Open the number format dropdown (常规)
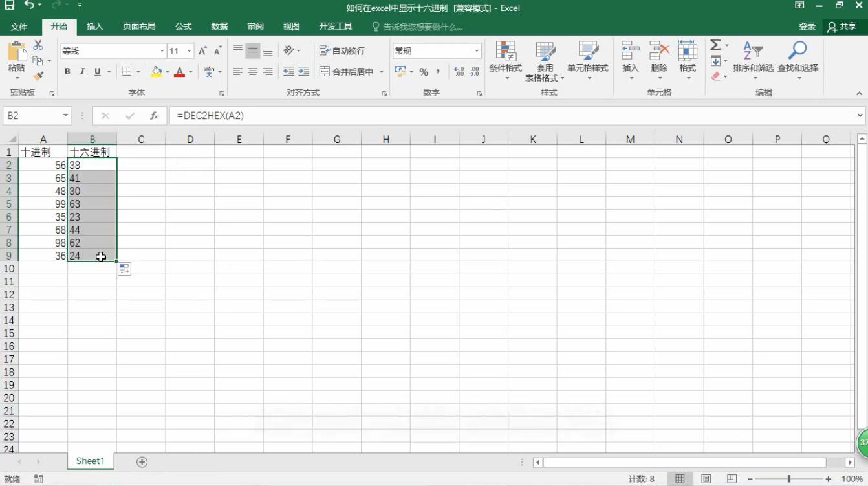Image resolution: width=868 pixels, height=486 pixels. [477, 50]
